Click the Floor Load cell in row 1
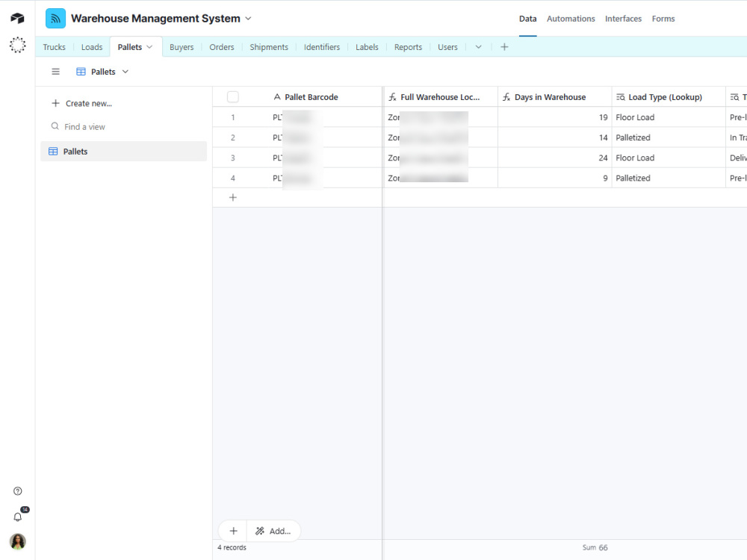This screenshot has width=747, height=560. pos(669,117)
